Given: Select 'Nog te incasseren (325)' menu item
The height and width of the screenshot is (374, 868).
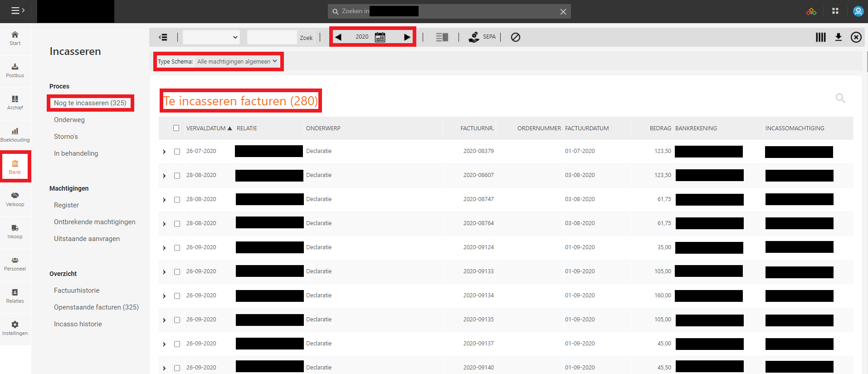Looking at the screenshot, I should click(x=90, y=103).
